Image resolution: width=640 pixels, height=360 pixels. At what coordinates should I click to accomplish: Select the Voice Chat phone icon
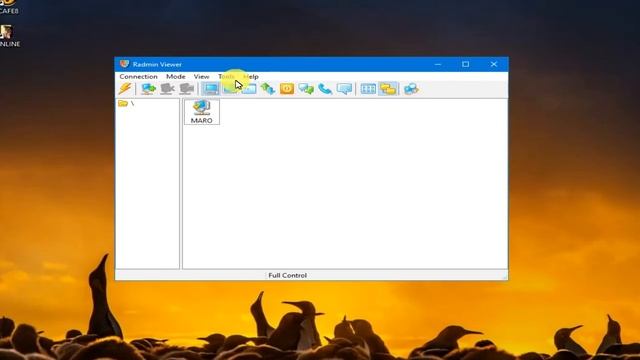click(x=325, y=89)
